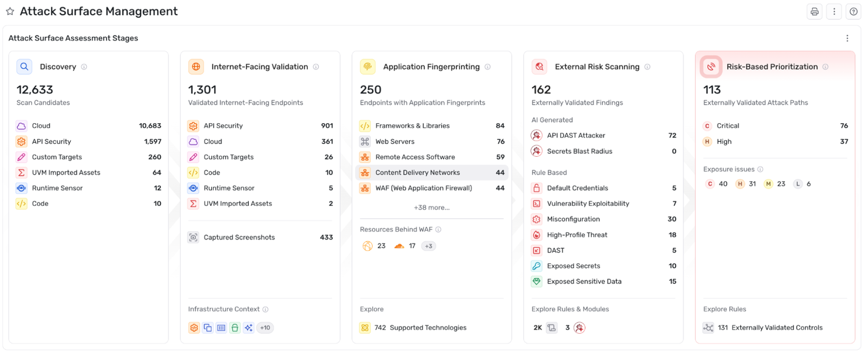The image size is (868, 354).
Task: Open Remote Access Software row
Action: [432, 157]
